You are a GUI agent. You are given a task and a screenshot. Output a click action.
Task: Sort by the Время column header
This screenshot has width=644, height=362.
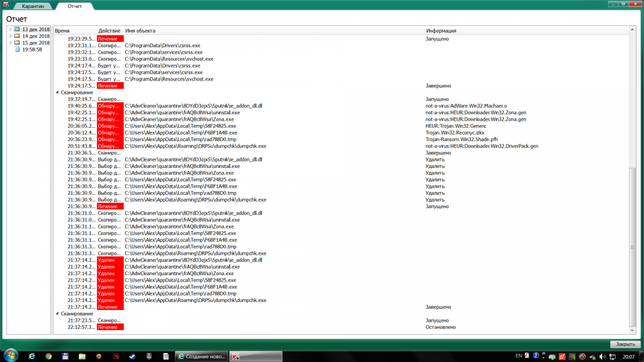[75, 31]
